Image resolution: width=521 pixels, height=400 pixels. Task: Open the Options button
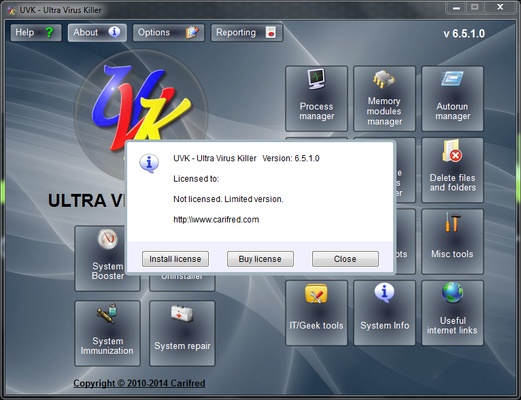(168, 33)
